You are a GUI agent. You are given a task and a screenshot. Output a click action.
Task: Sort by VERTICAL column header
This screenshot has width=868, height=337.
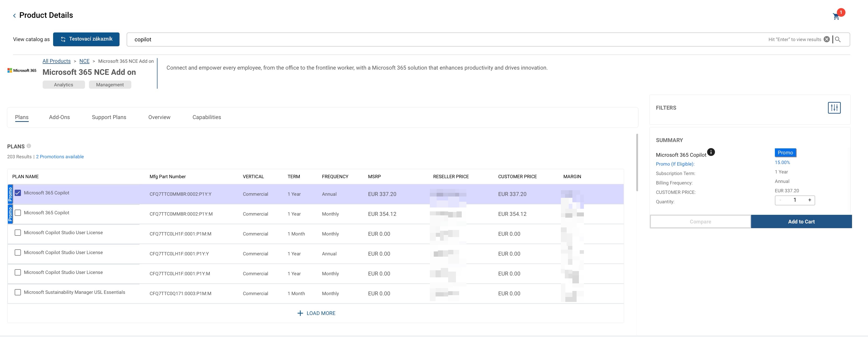253,177
